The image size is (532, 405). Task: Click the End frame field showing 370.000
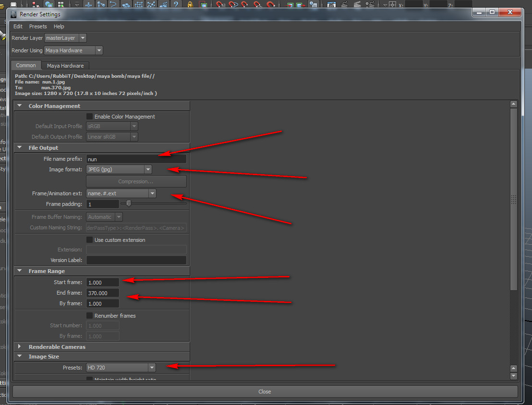tap(102, 293)
